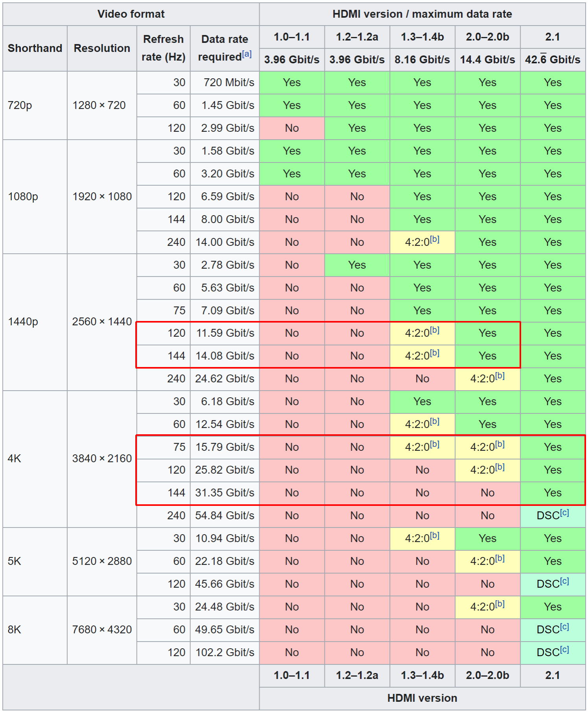Click 'Yes' under 2.0–2.0b in 12.54 Gbit/s row
The image size is (588, 712).
[x=487, y=424]
